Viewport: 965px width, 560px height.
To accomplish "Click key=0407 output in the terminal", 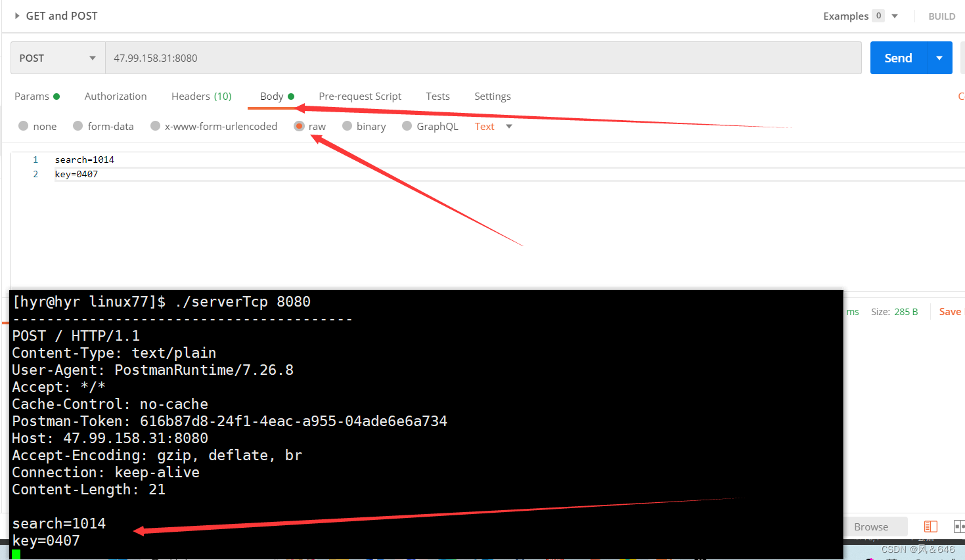I will click(46, 541).
